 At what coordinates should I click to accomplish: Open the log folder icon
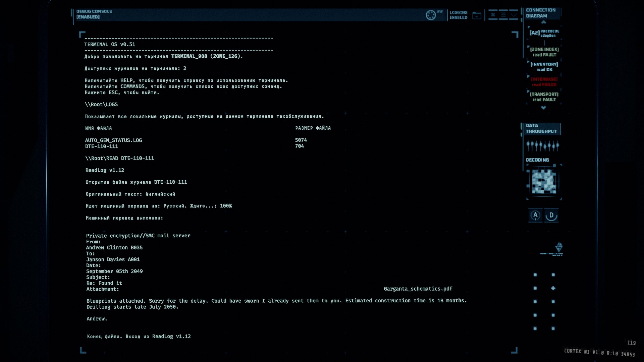click(477, 15)
